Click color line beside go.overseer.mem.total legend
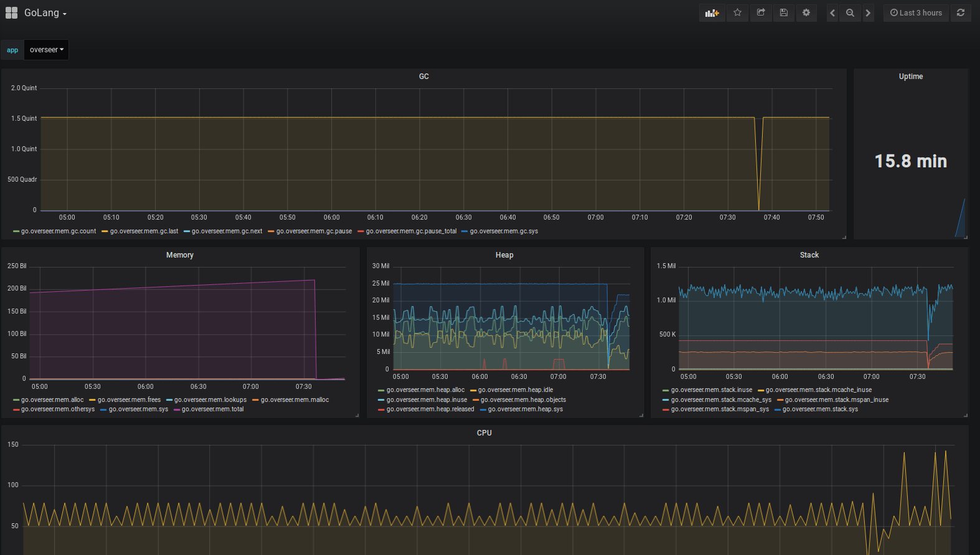Screen dimensions: 980x555 (x=177, y=409)
